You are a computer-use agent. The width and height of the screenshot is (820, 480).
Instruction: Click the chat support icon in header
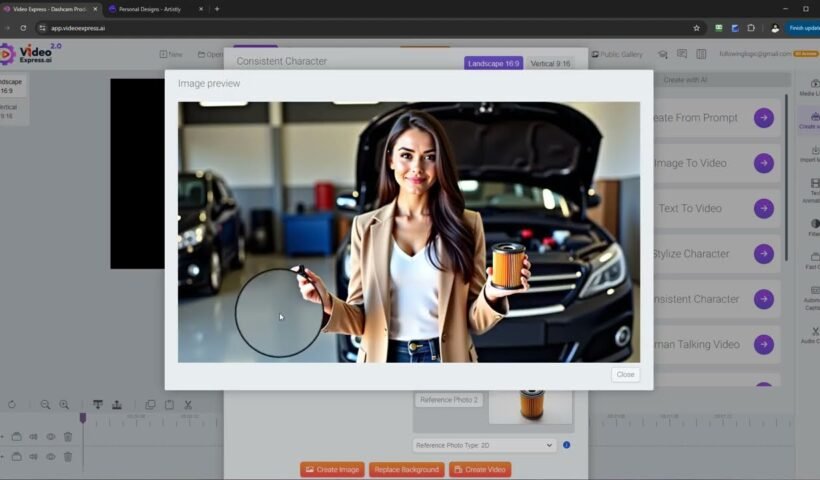[682, 54]
